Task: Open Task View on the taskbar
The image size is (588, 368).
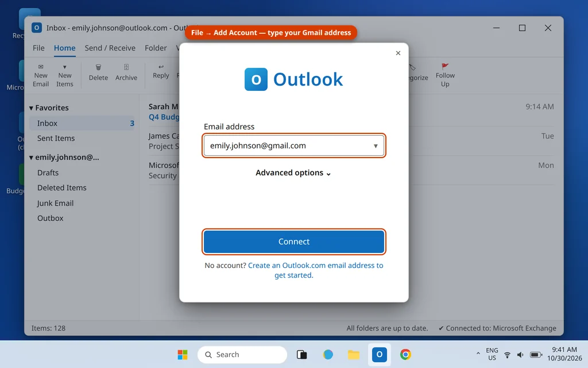Action: [302, 354]
